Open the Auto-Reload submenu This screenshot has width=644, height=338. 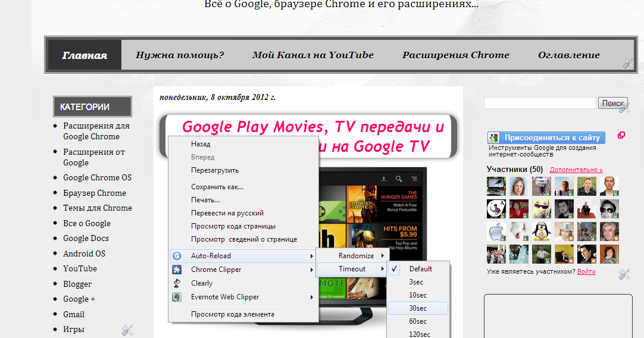point(243,256)
